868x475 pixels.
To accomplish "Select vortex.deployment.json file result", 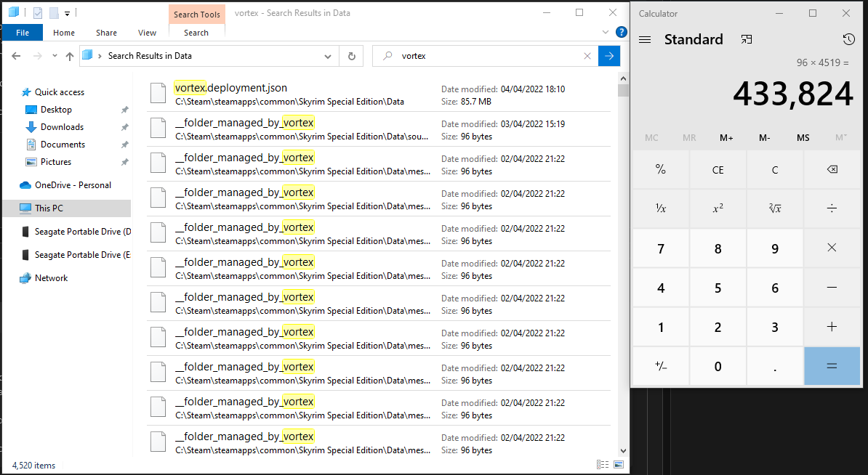I will 379,94.
